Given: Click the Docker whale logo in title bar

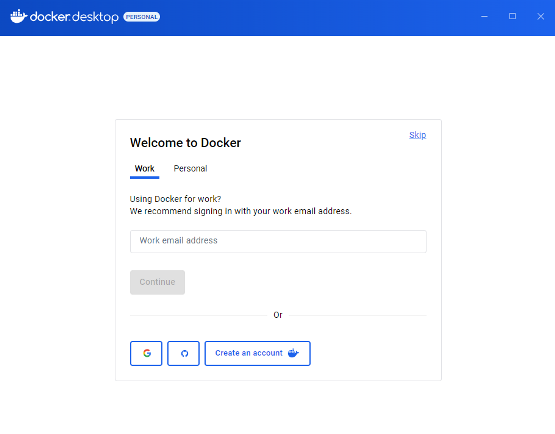Looking at the screenshot, I should pyautogui.click(x=18, y=16).
